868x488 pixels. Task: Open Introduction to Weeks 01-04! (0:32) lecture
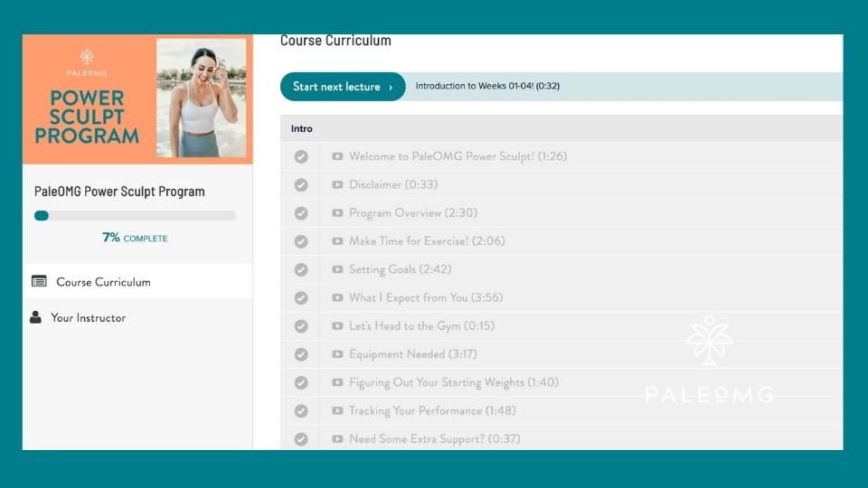click(487, 86)
